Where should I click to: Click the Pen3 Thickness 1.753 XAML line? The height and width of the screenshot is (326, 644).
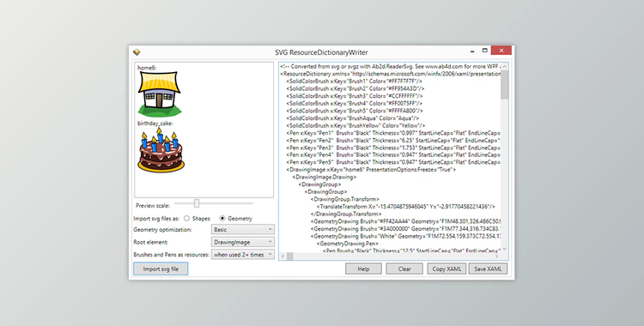393,148
